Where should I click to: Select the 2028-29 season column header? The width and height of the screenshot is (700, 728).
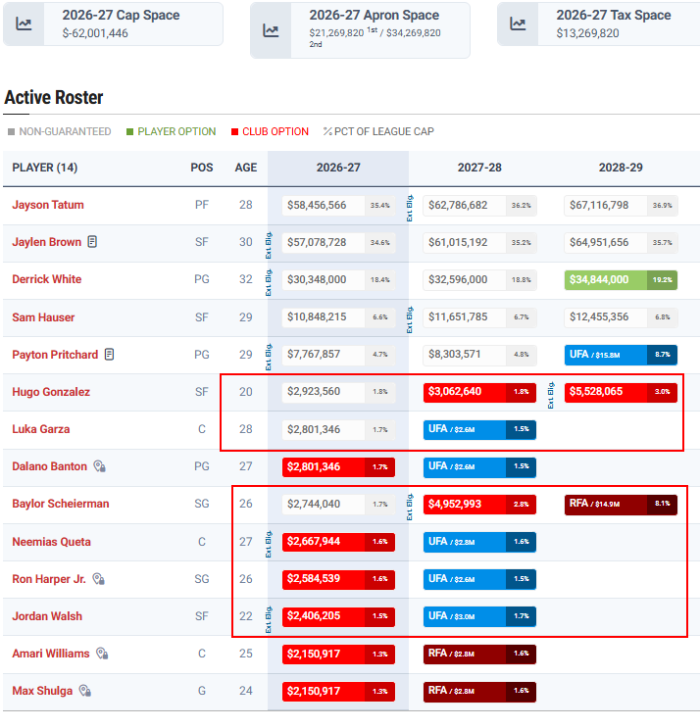[621, 168]
